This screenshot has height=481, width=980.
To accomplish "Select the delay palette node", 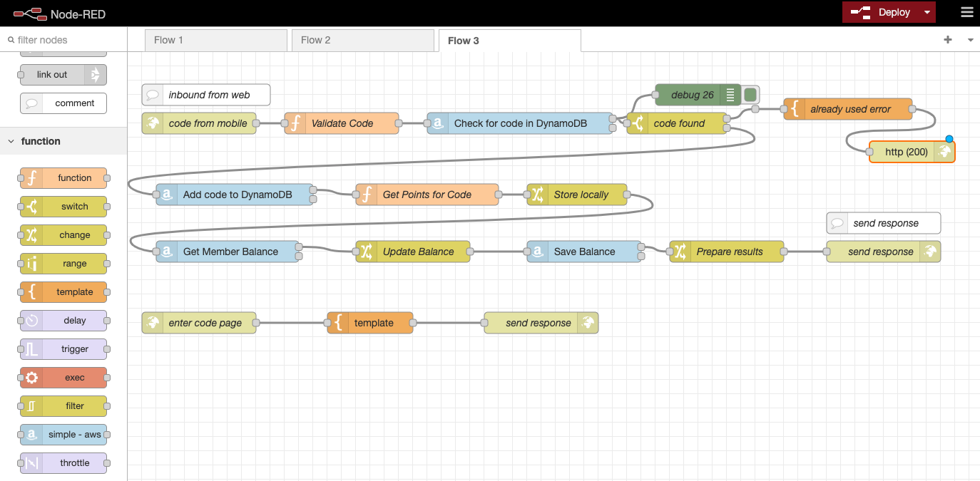I will pos(63,321).
